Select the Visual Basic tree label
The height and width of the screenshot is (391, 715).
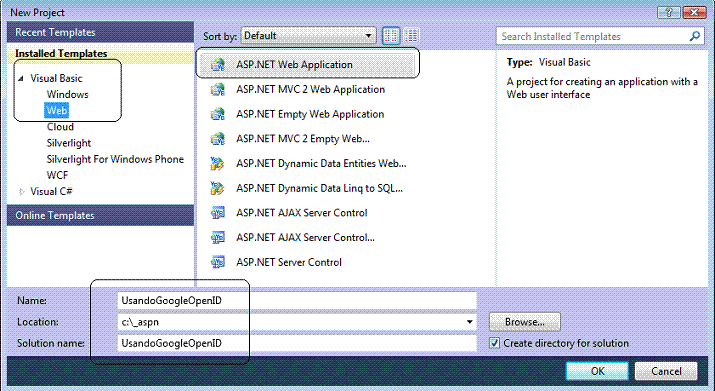point(56,78)
